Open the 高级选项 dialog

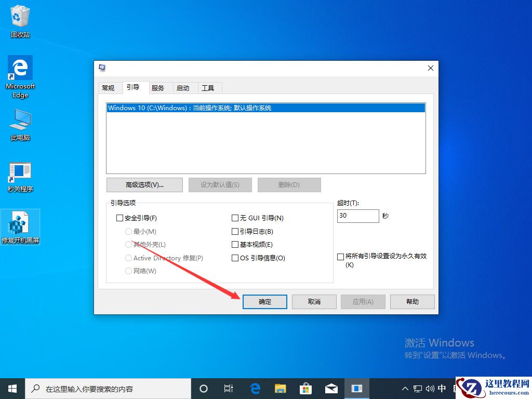[144, 184]
